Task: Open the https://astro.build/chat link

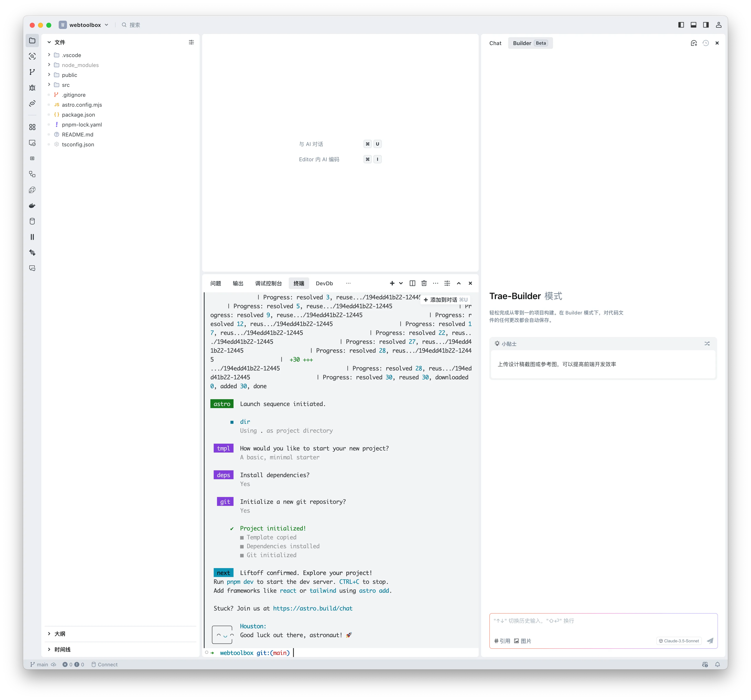Action: coord(312,608)
